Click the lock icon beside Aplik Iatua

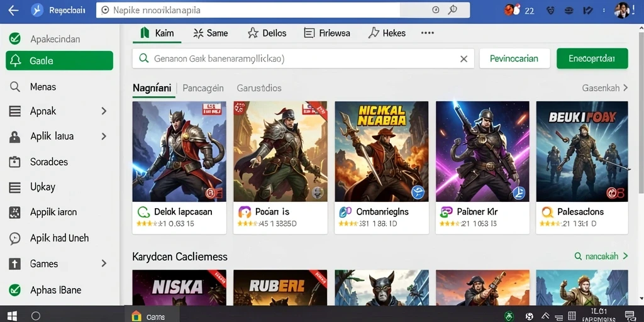tap(15, 136)
